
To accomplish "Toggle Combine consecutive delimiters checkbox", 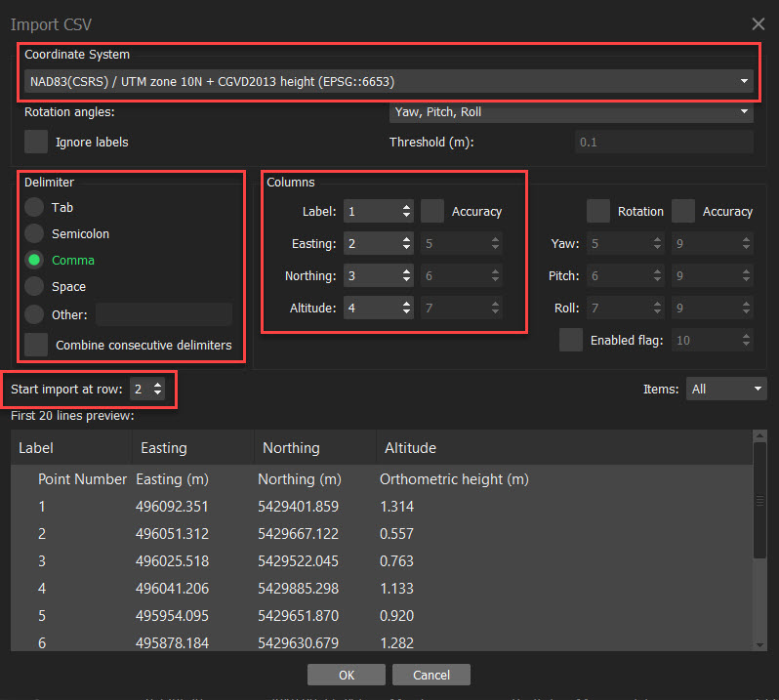I will pos(36,345).
